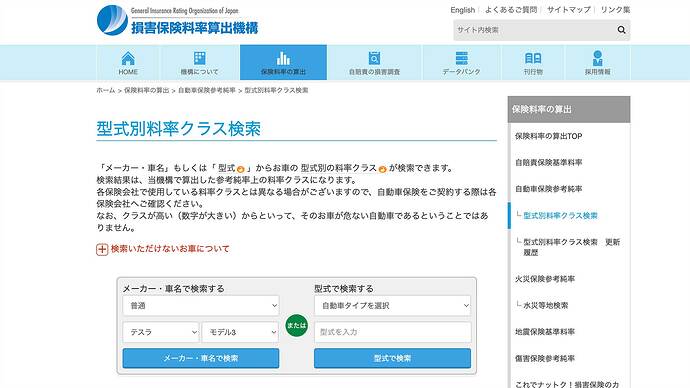690x388 pixels.
Task: Click the ホーム breadcrumb link
Action: pos(106,90)
